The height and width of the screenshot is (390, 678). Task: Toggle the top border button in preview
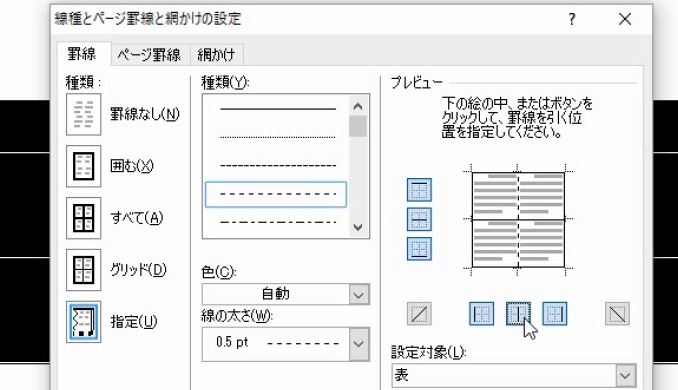tap(419, 190)
